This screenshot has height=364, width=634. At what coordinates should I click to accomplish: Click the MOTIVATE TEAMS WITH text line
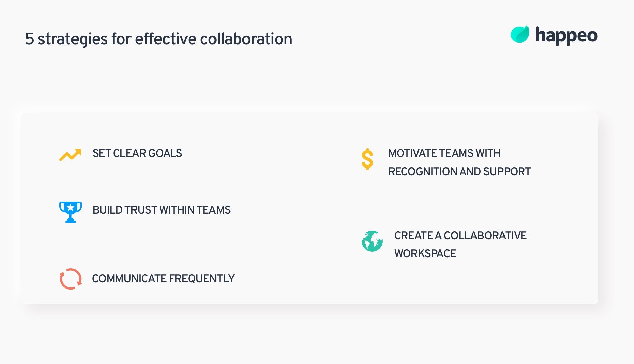click(x=444, y=153)
